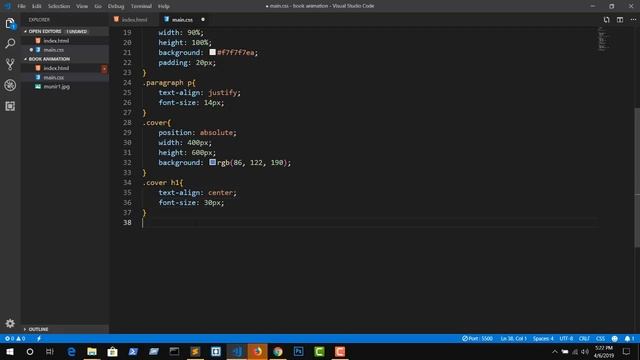640x360 pixels.
Task: Change indentation via Spaces: 4
Action: point(543,338)
